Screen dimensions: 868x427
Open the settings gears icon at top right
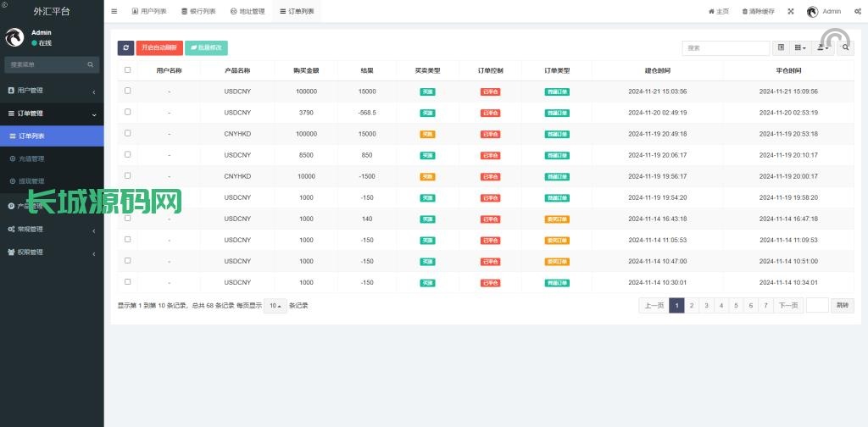click(x=858, y=11)
